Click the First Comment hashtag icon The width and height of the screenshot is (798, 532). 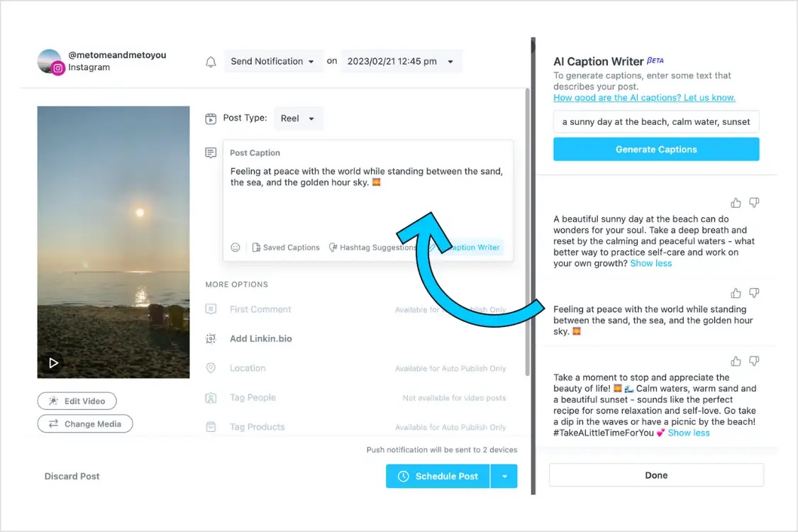pyautogui.click(x=211, y=309)
